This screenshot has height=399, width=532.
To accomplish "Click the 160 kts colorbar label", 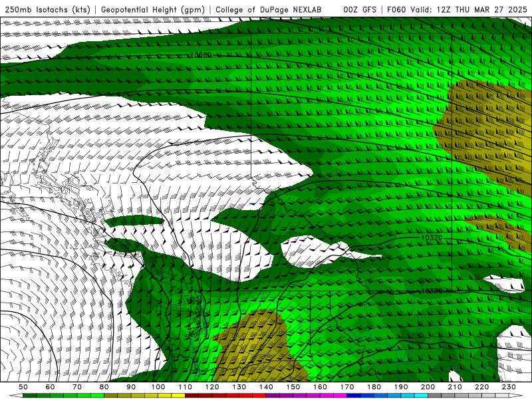I will pyautogui.click(x=320, y=387).
